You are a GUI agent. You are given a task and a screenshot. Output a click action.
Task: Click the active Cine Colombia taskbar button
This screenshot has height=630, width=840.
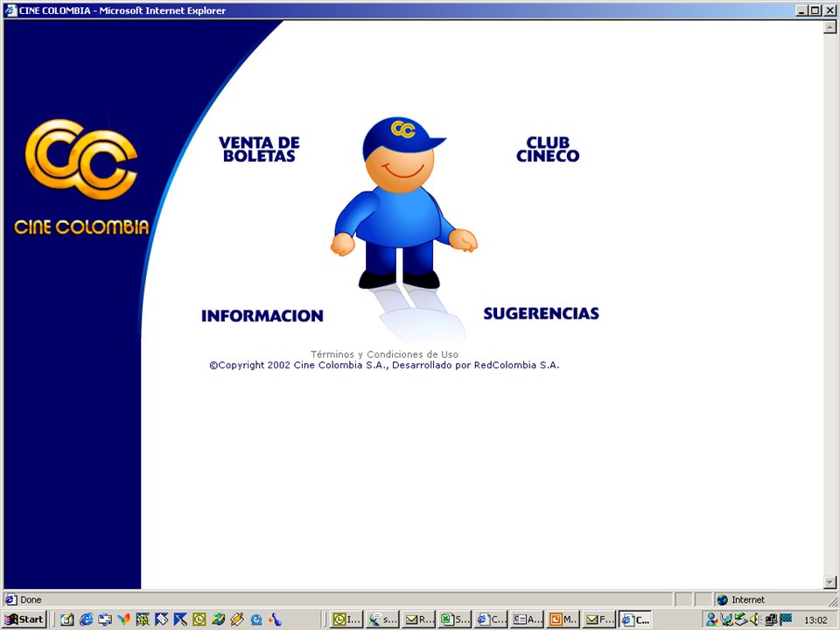click(x=635, y=619)
